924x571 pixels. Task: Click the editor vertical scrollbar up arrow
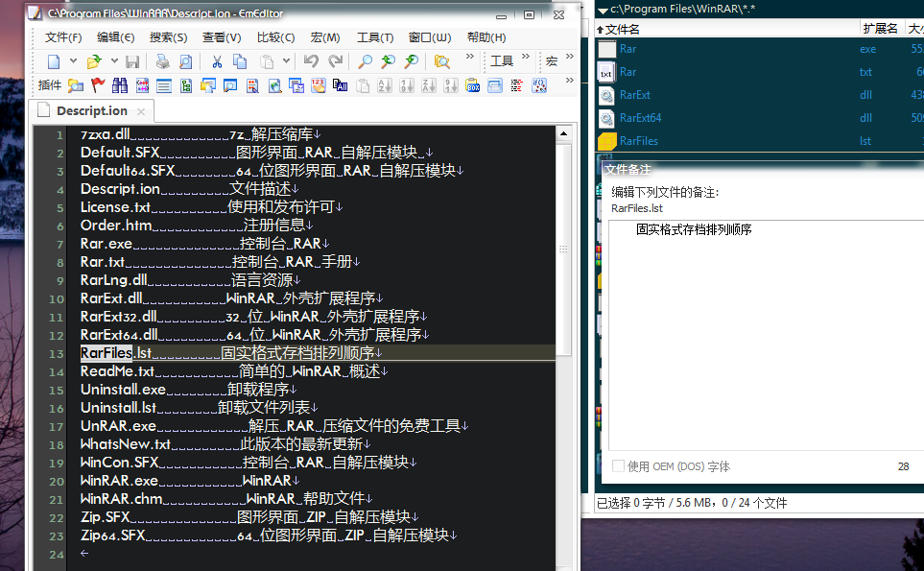[x=563, y=133]
